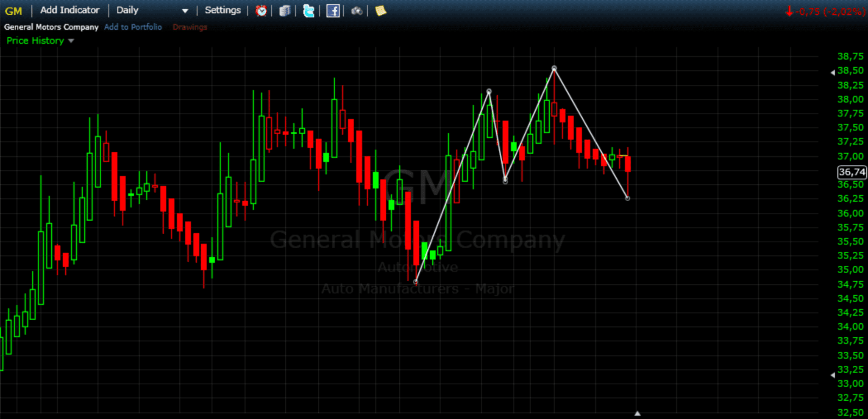Image resolution: width=868 pixels, height=419 pixels.
Task: Open the chart Settings menu
Action: click(x=223, y=10)
